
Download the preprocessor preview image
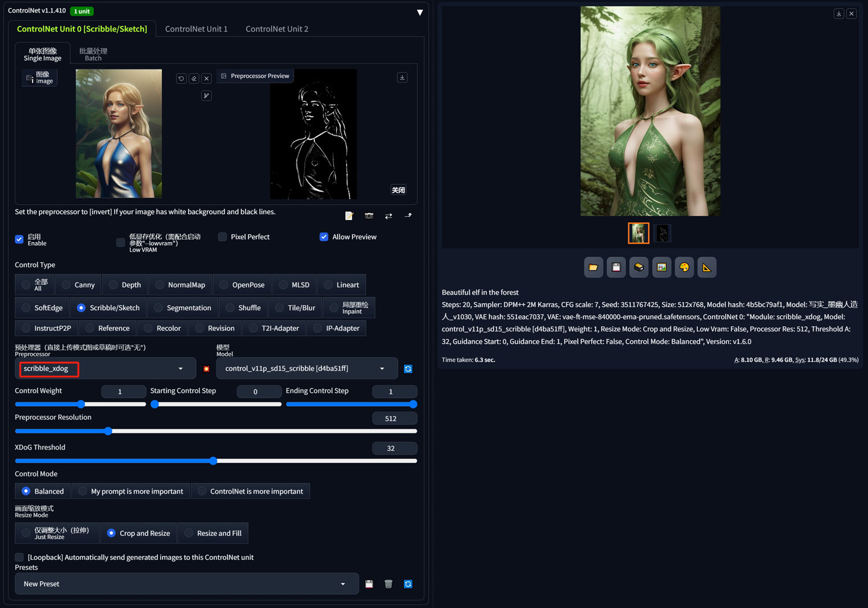[402, 78]
